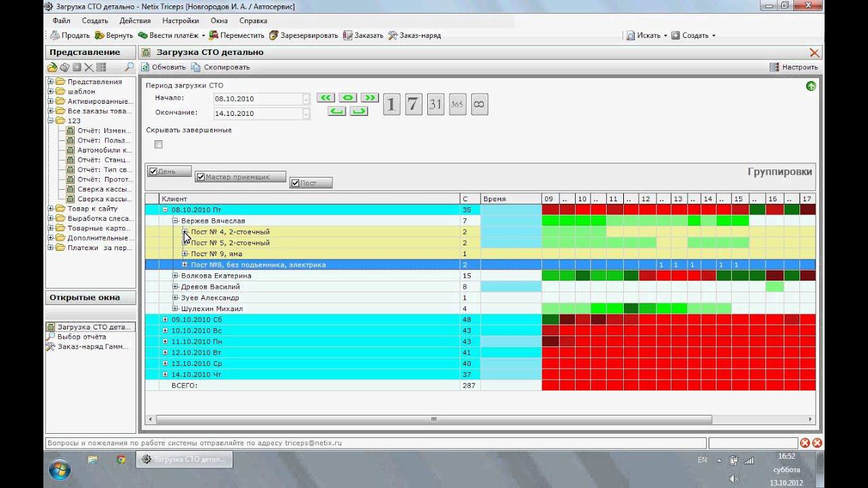
Task: Uncheck the Мастер приемщик grouping checkbox
Action: pyautogui.click(x=201, y=177)
